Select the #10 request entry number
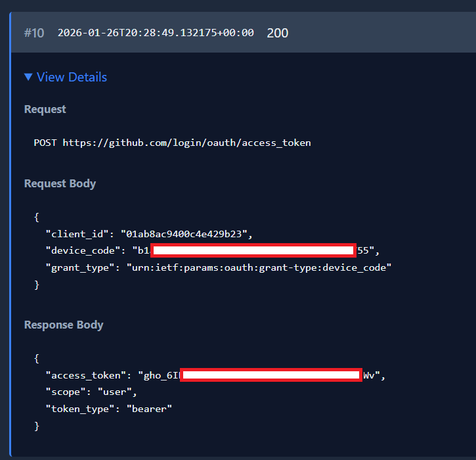Image resolution: width=476 pixels, height=460 pixels. (x=34, y=33)
